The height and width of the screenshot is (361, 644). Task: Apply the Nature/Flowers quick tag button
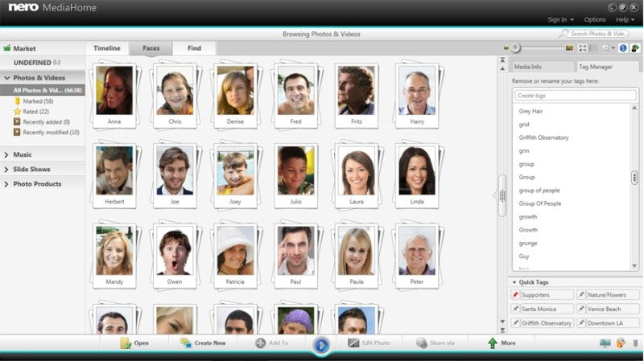point(613,294)
